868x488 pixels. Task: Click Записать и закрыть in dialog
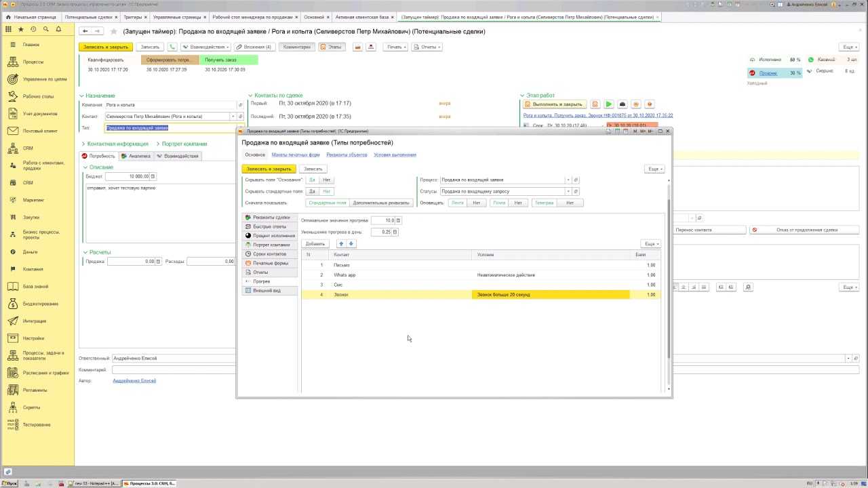(269, 169)
